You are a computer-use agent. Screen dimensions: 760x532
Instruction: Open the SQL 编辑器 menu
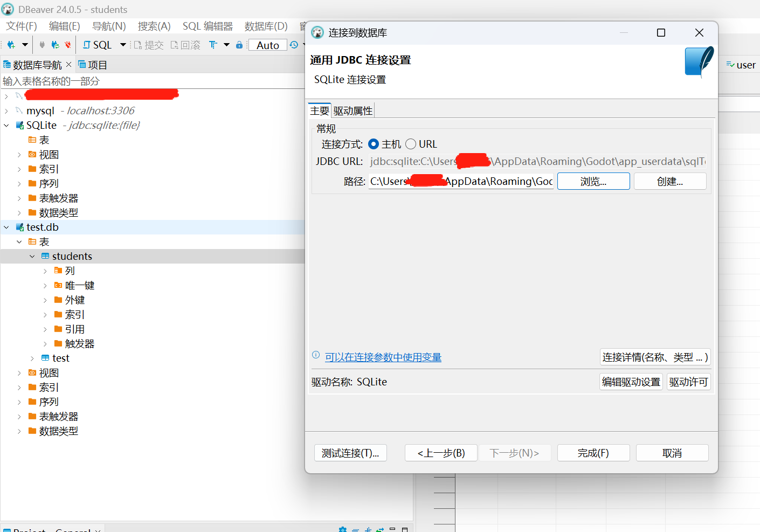(208, 26)
